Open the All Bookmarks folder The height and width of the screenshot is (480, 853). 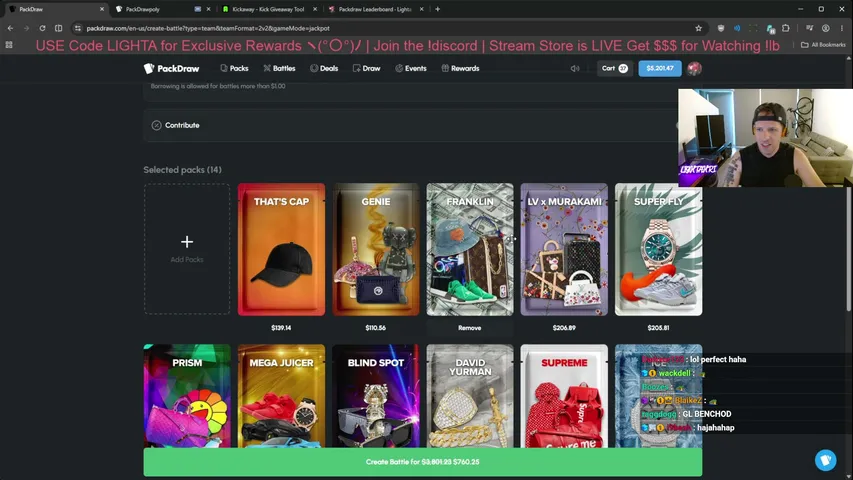click(x=824, y=45)
